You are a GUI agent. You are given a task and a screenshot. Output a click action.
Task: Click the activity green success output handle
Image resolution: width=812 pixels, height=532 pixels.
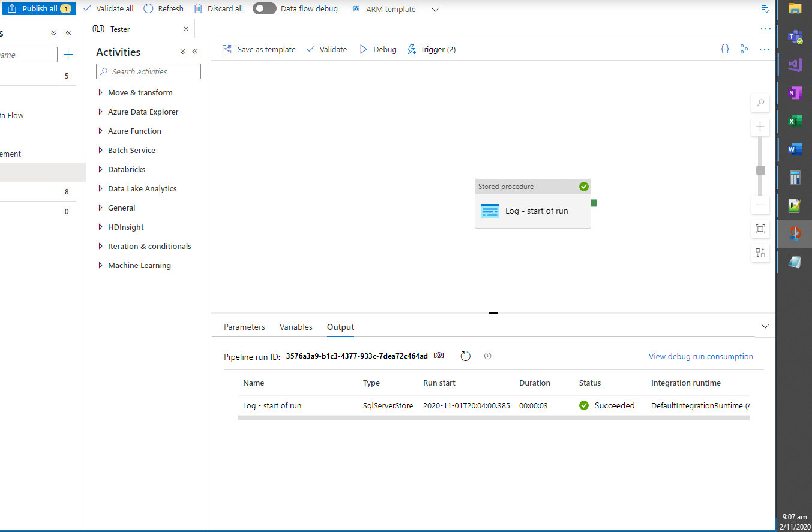click(594, 203)
